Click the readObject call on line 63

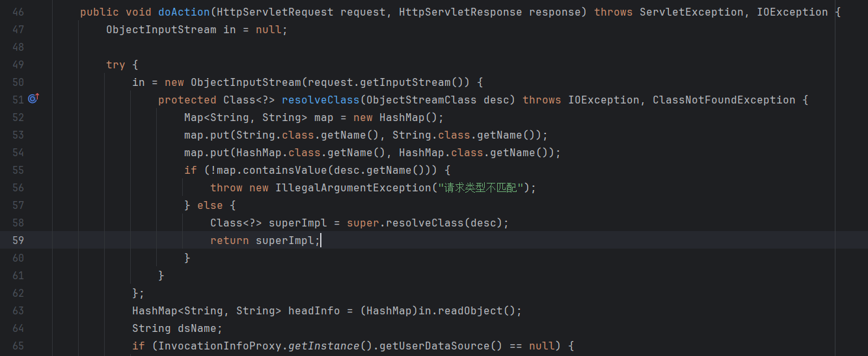(474, 311)
